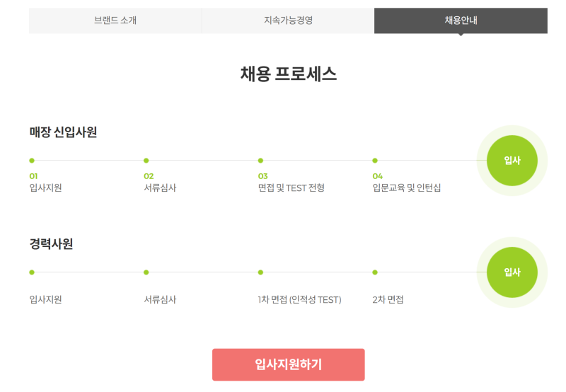Click the 면접 및 TEST 전형 step label

tap(291, 188)
